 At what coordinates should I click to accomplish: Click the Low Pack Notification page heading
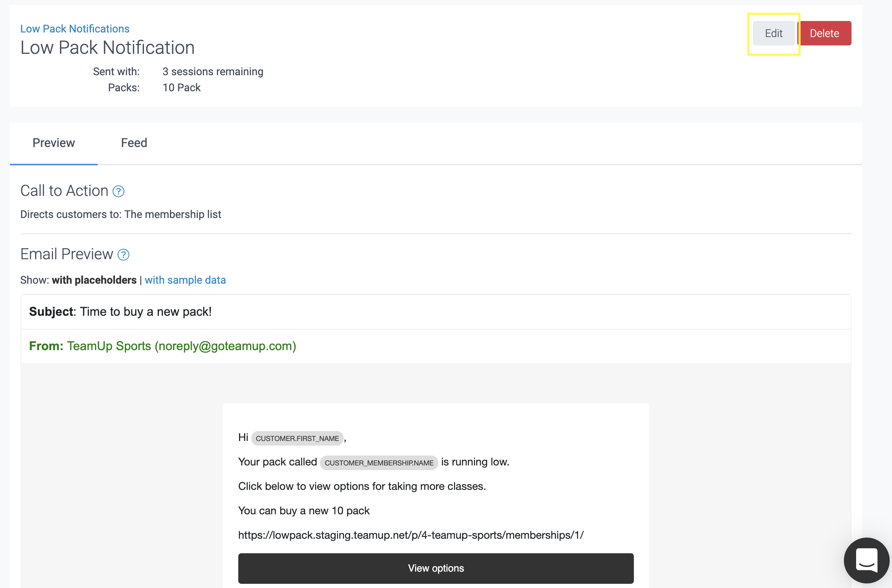[x=107, y=48]
